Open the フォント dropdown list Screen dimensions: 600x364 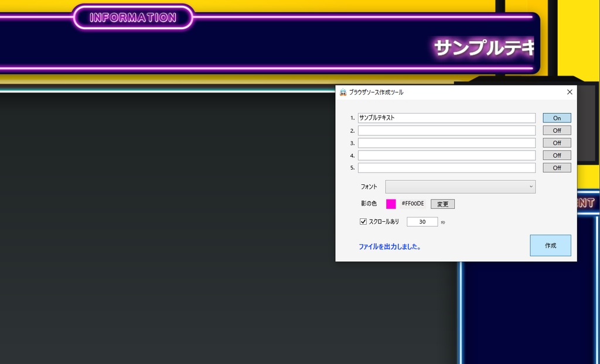click(x=460, y=187)
